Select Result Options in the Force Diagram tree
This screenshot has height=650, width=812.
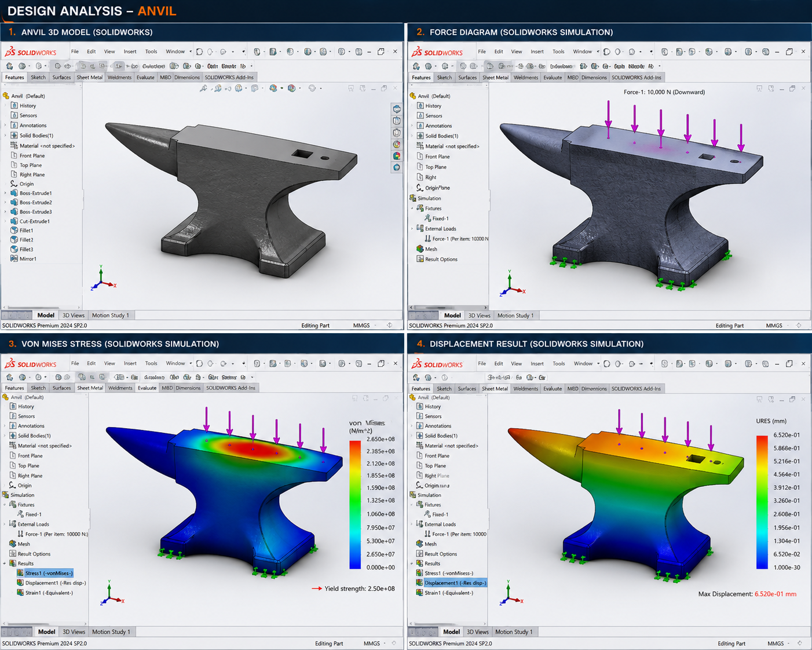coord(441,260)
